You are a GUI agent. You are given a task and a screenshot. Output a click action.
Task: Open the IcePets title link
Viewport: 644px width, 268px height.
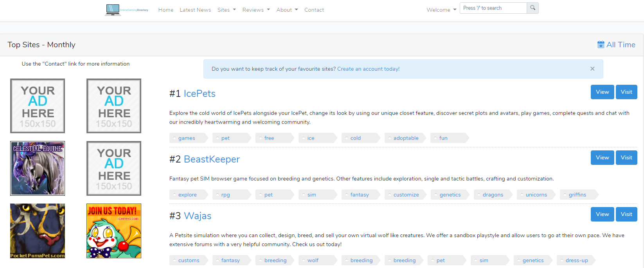point(200,93)
